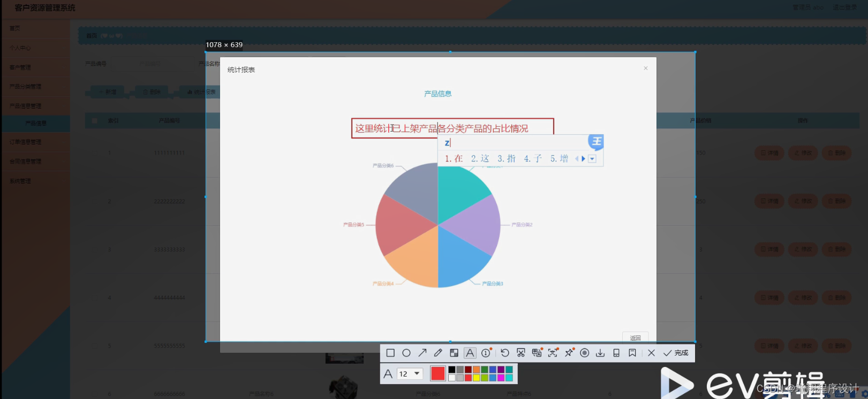Click 退出登录 link at top right
Image resolution: width=868 pixels, height=399 pixels.
pos(844,7)
